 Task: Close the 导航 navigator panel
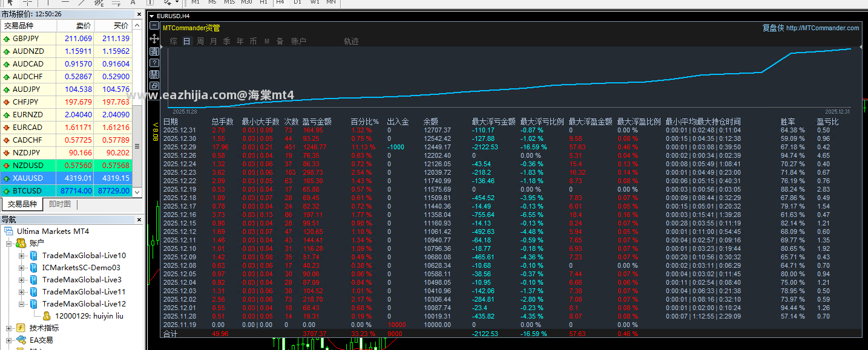(139, 219)
